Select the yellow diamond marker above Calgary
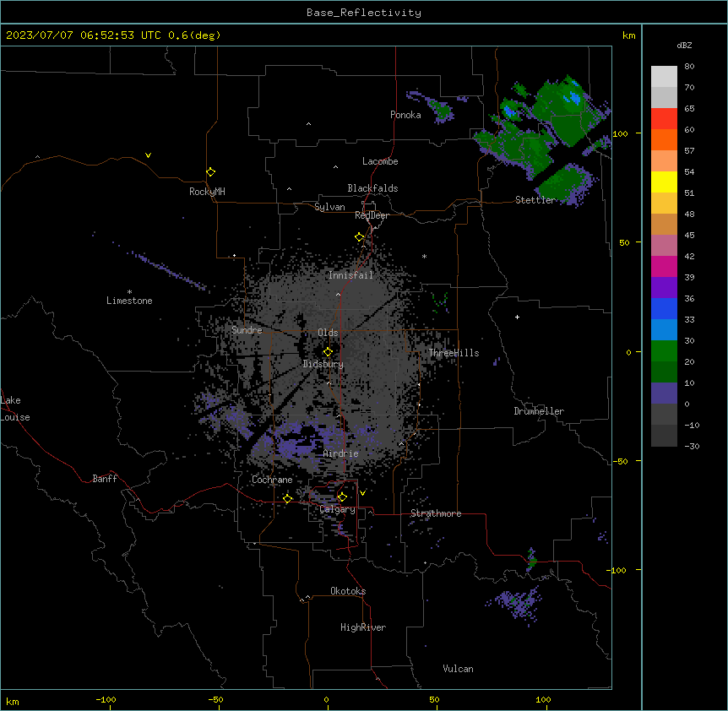 [x=342, y=497]
